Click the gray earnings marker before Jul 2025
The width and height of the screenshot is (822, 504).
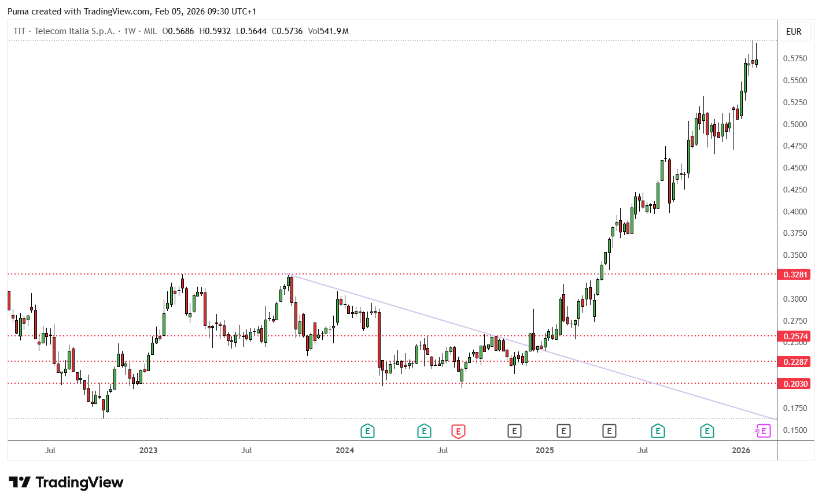point(609,431)
